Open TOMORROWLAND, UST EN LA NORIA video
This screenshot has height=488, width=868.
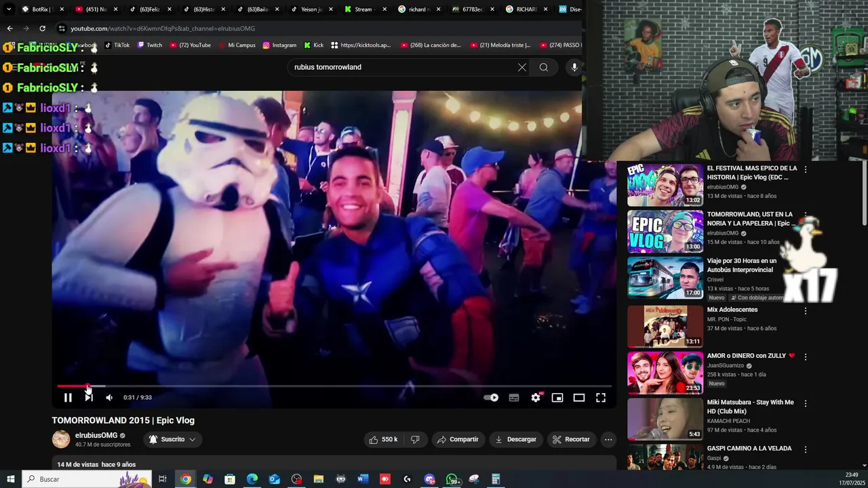coord(751,218)
